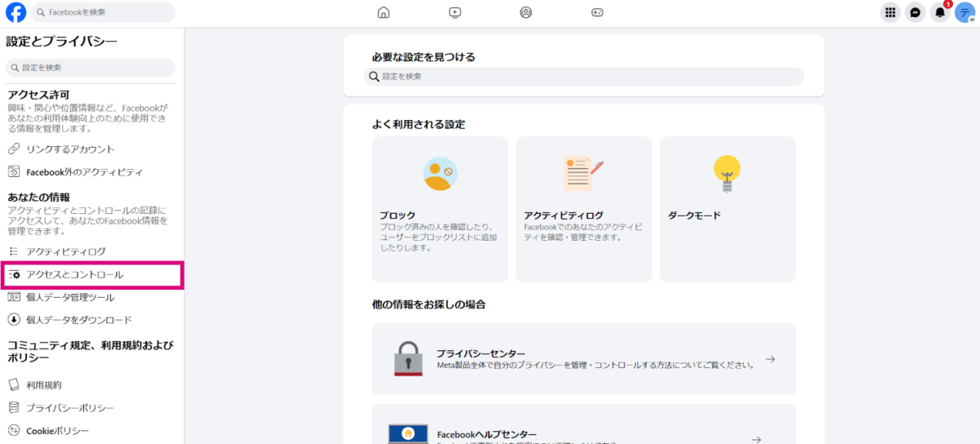
Task: Open the ダークモード settings card
Action: pos(727,209)
